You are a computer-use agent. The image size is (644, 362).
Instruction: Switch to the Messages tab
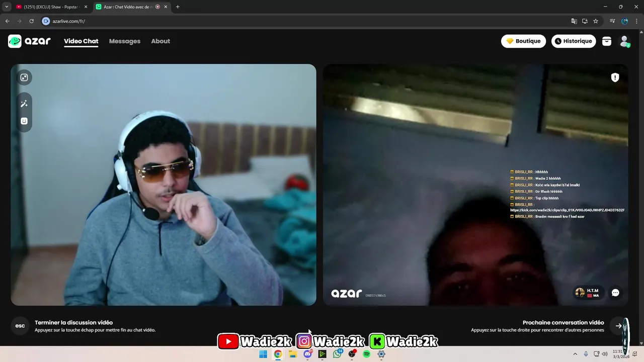(125, 41)
